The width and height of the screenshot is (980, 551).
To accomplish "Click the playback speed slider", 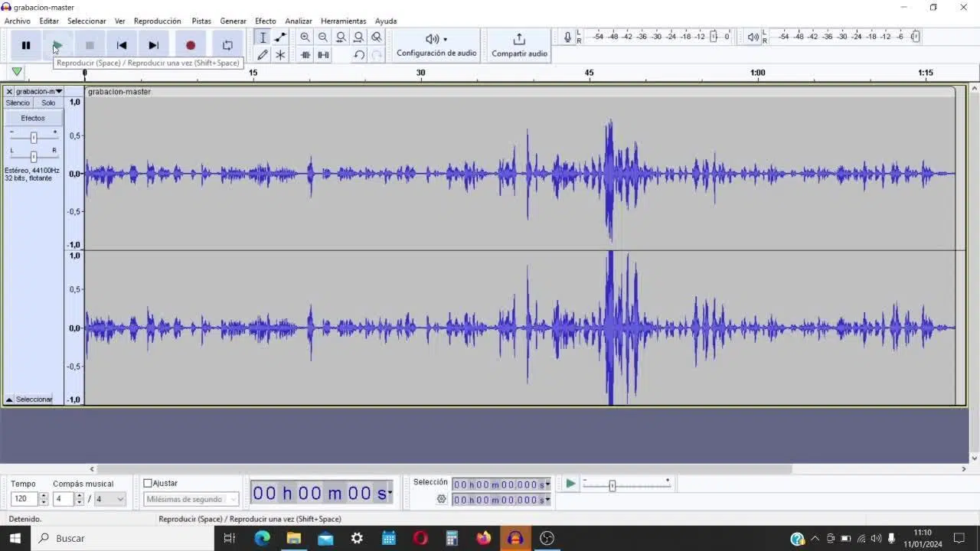I will 612,485.
